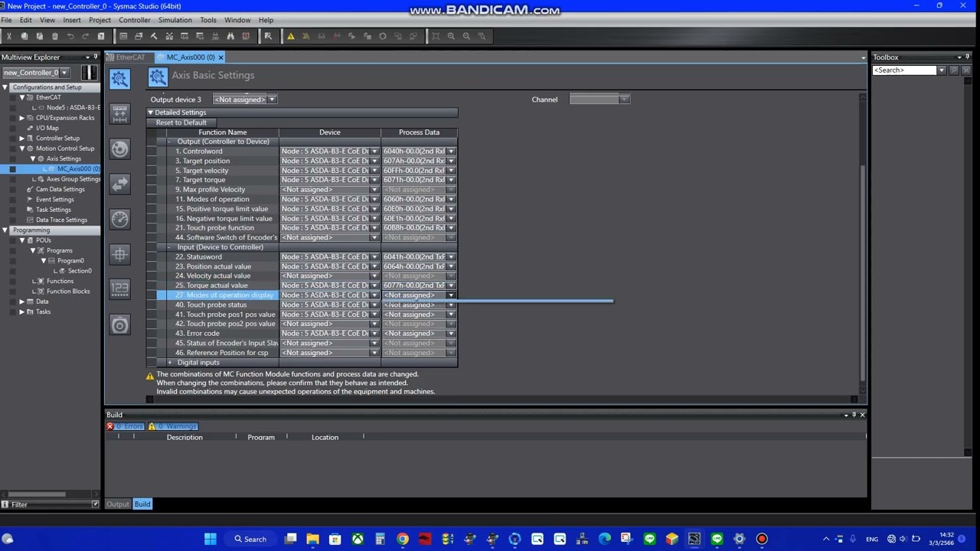Open Other Operation Settings arrows icon
The image size is (980, 551).
point(119,184)
